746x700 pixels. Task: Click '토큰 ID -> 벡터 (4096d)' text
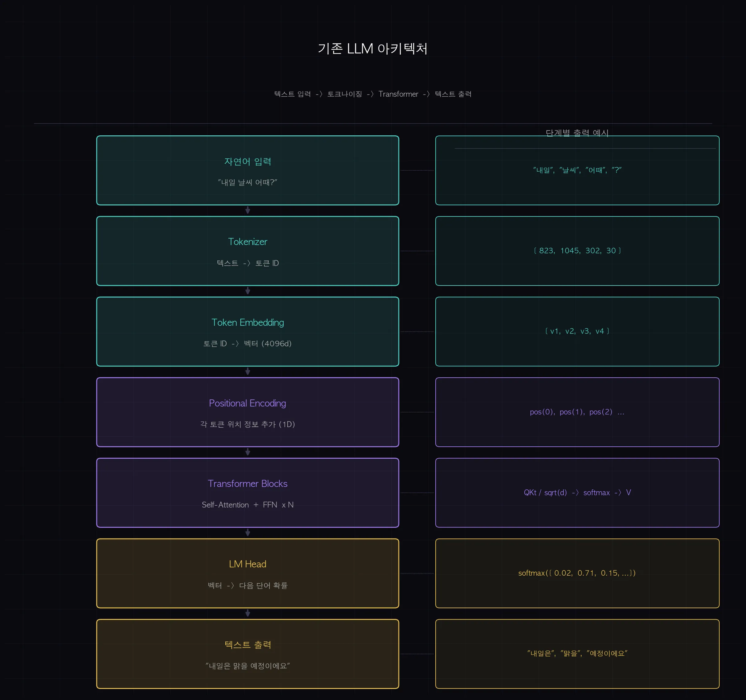(x=247, y=344)
